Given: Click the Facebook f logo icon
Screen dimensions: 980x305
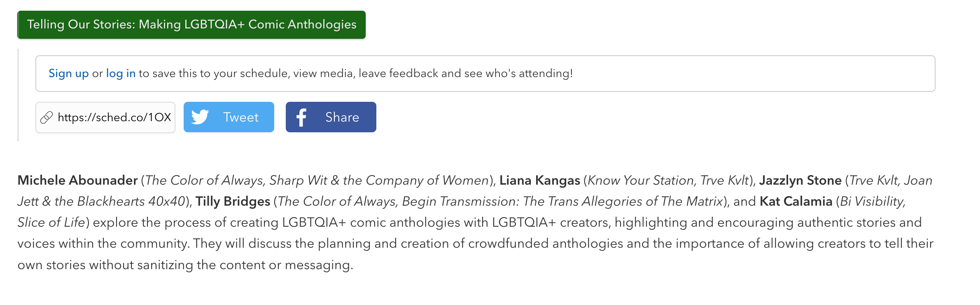Looking at the screenshot, I should pos(301,117).
